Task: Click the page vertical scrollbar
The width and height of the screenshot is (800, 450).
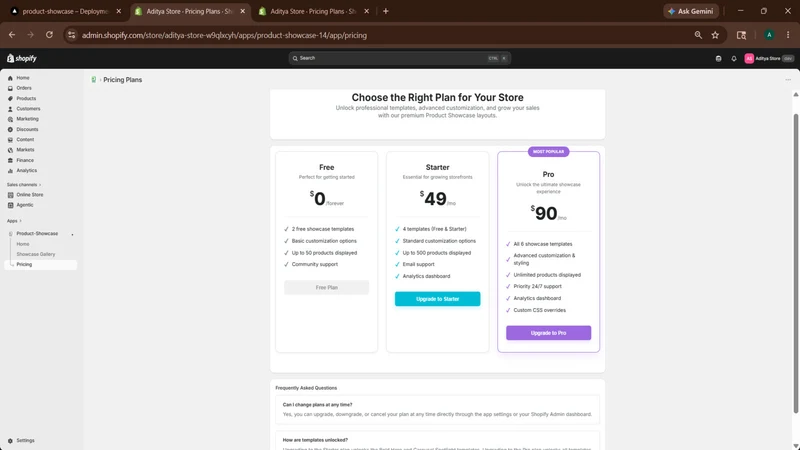Action: coord(795,263)
